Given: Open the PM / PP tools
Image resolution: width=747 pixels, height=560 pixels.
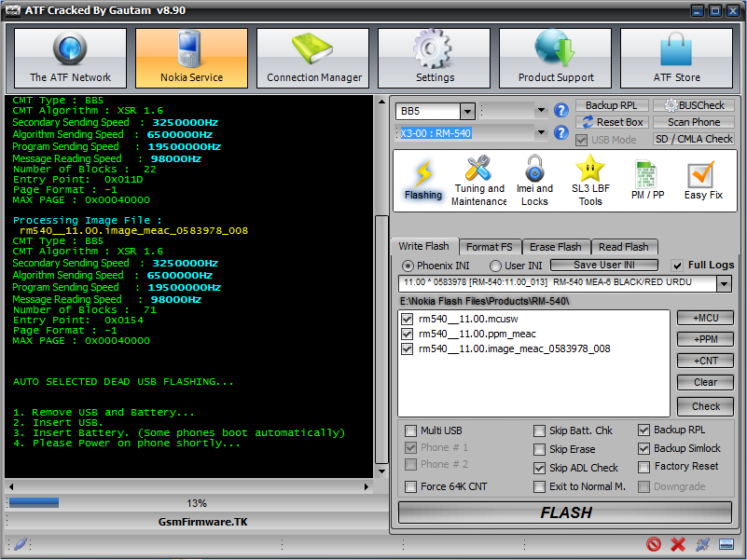Looking at the screenshot, I should coord(647,181).
